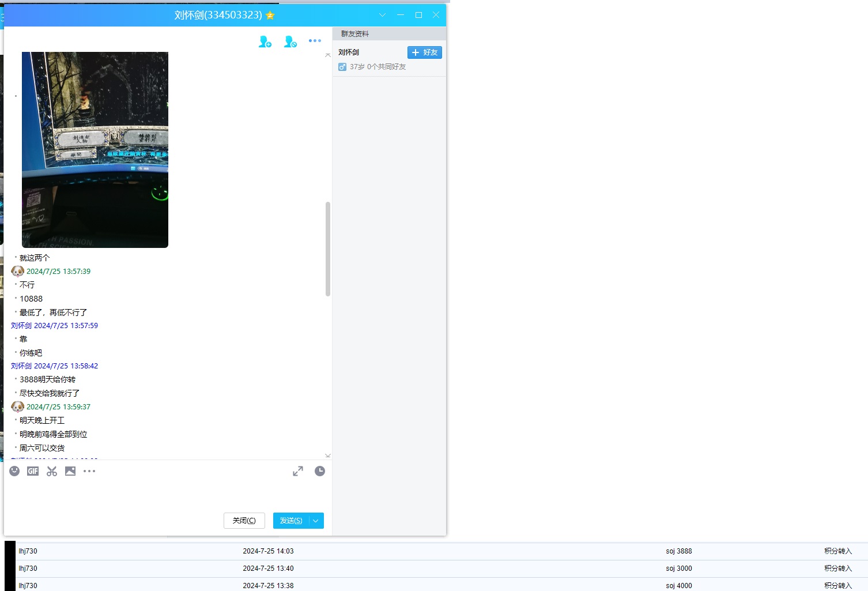Click the 发送 send button
This screenshot has width=868, height=591.
coord(290,521)
